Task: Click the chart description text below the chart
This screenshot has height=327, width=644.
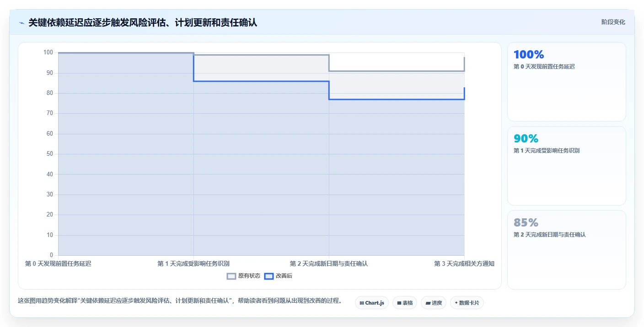Action: (180, 301)
